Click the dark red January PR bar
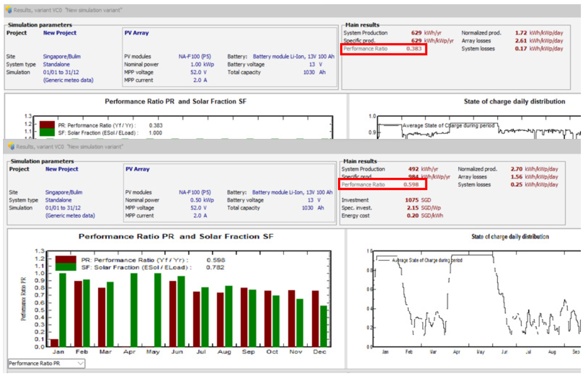 pyautogui.click(x=54, y=343)
